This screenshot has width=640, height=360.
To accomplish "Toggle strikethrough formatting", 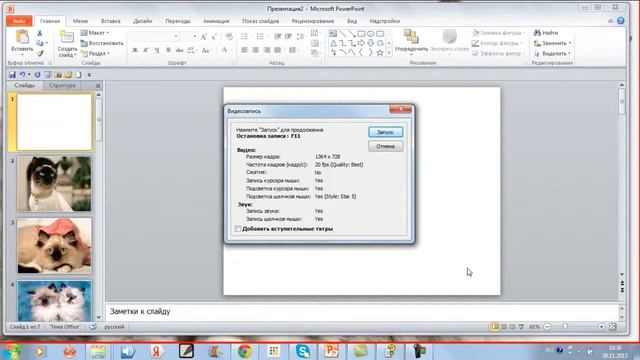I will tap(179, 50).
